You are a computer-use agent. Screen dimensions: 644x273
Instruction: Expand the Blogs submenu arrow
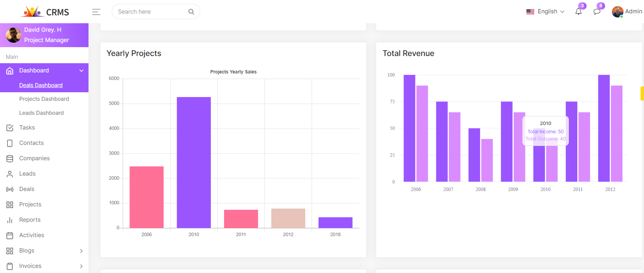81,251
